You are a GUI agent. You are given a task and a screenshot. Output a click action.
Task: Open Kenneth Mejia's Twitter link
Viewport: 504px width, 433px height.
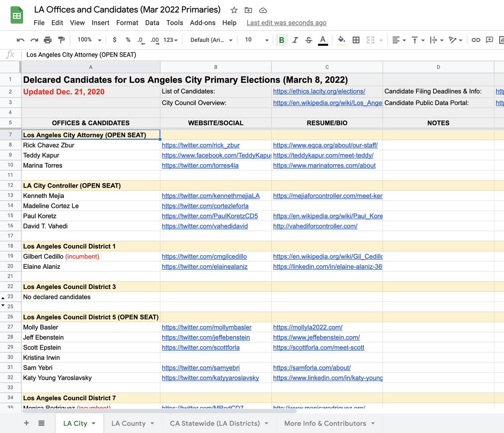tap(211, 195)
